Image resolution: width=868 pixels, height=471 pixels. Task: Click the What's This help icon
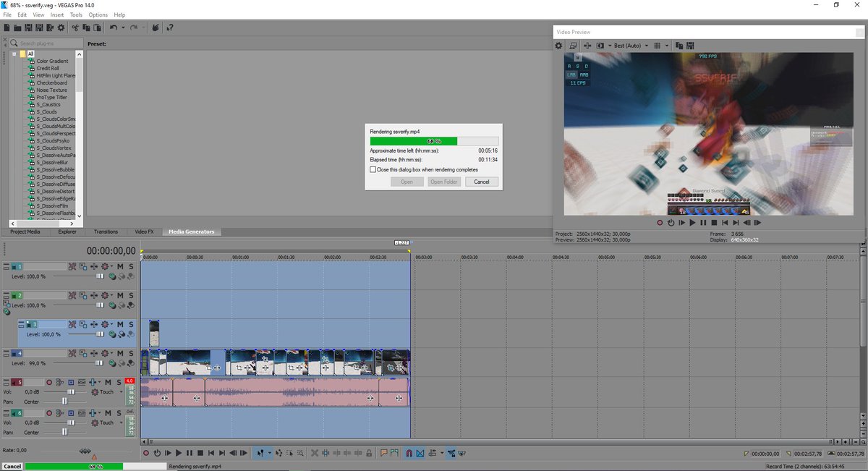[x=169, y=27]
